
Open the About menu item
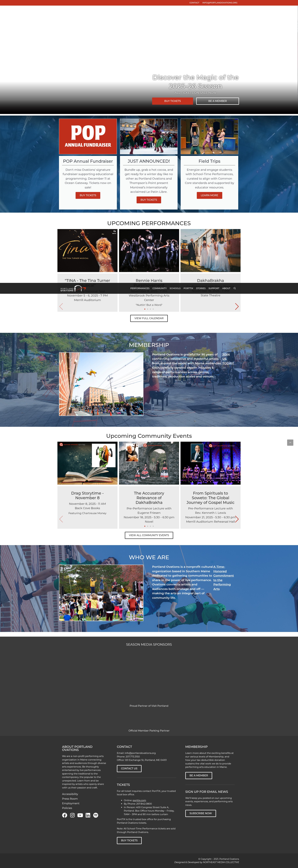coord(226,288)
